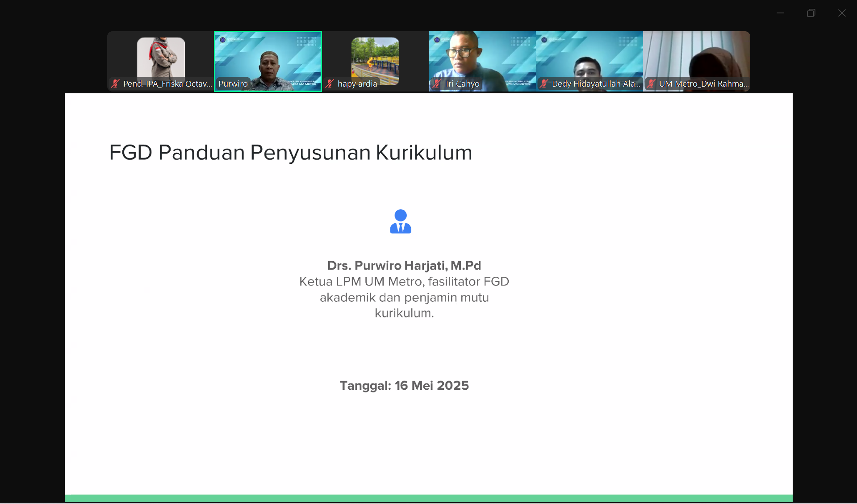Click the Purwiro name label
The image size is (857, 504).
[233, 83]
